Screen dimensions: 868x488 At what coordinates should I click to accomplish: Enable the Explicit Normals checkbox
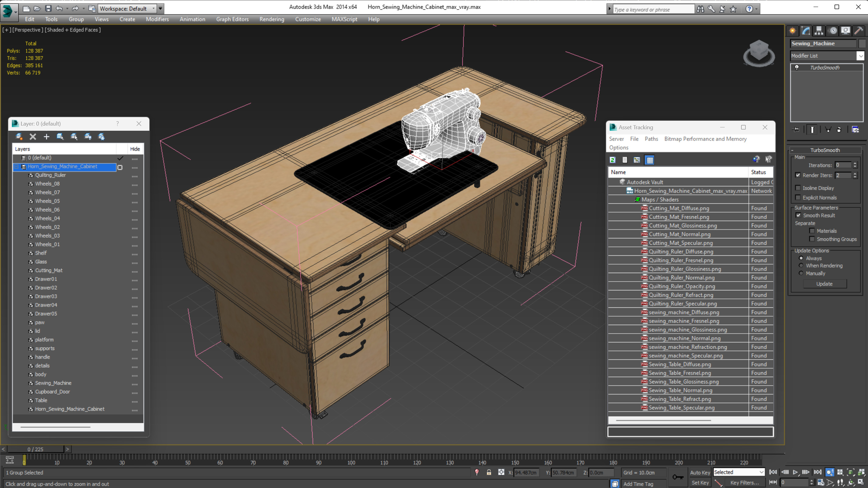[798, 197]
